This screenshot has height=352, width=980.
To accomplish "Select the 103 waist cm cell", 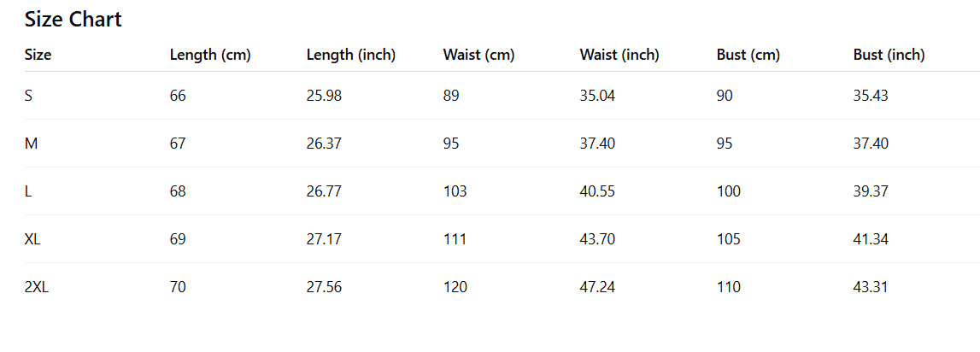I will tap(455, 191).
